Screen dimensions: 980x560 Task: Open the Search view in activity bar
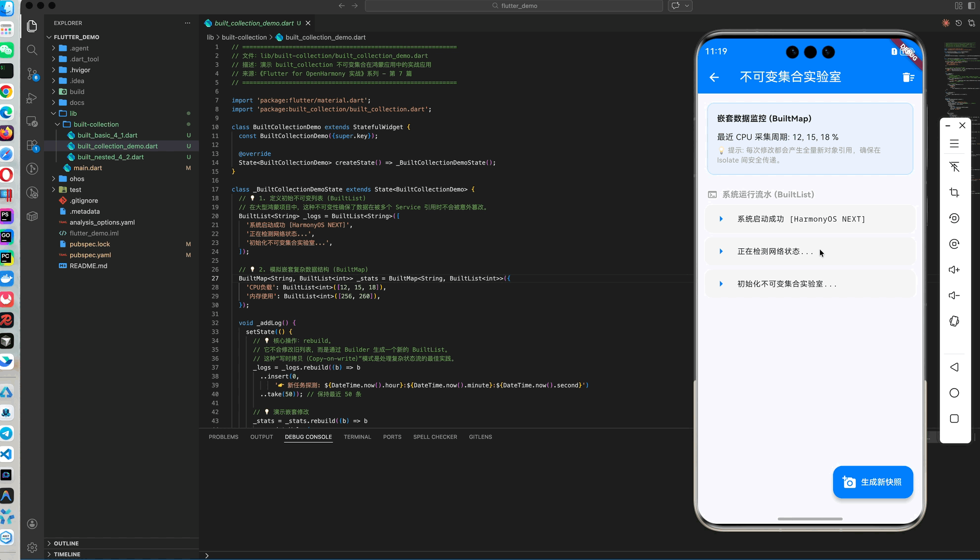point(32,49)
